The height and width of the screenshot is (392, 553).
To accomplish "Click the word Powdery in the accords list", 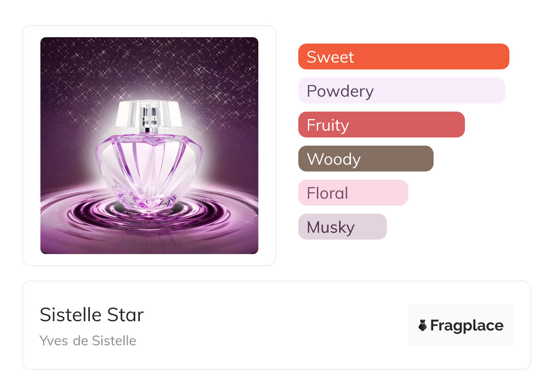I will coord(340,91).
